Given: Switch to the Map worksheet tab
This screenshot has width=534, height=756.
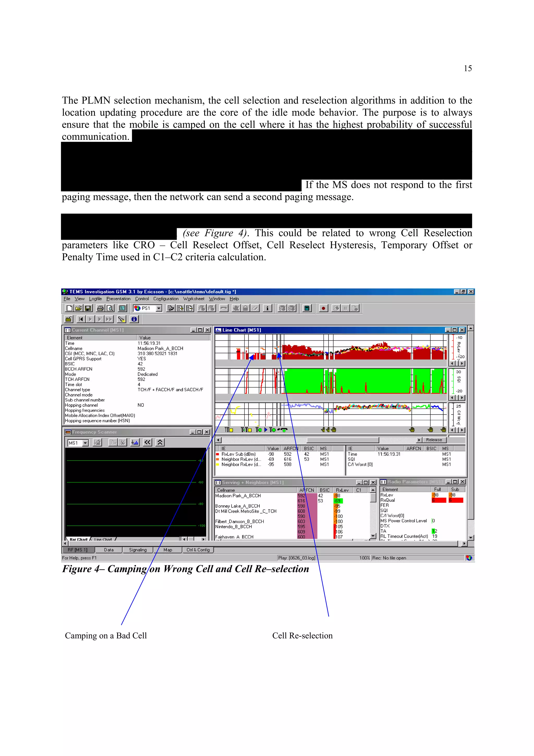Looking at the screenshot, I should 168,550.
